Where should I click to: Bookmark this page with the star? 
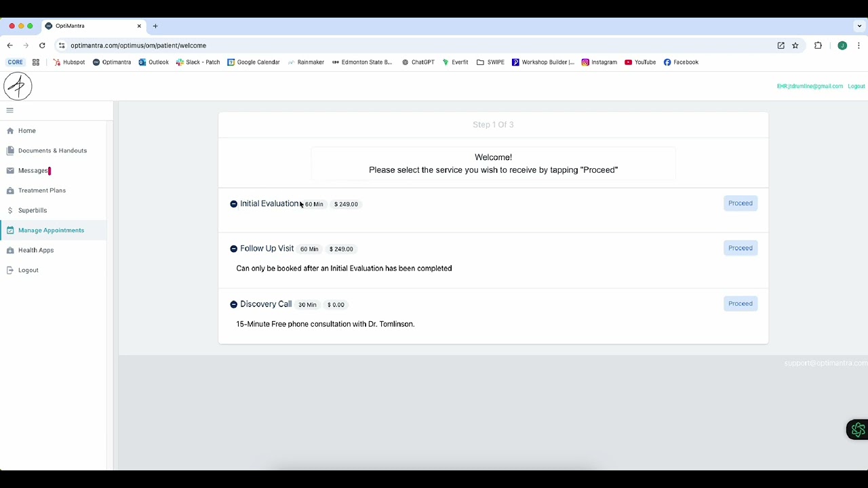795,45
